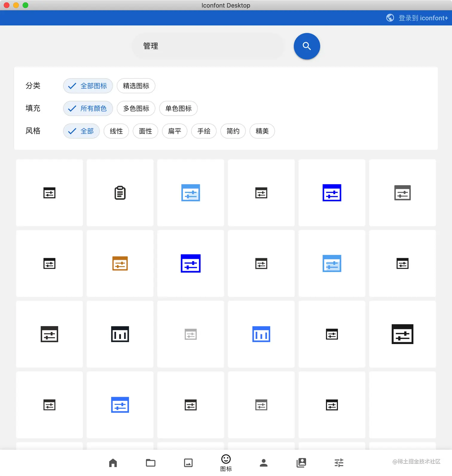Open the image tab in bottom bar
This screenshot has width=452, height=476.
tap(188, 463)
